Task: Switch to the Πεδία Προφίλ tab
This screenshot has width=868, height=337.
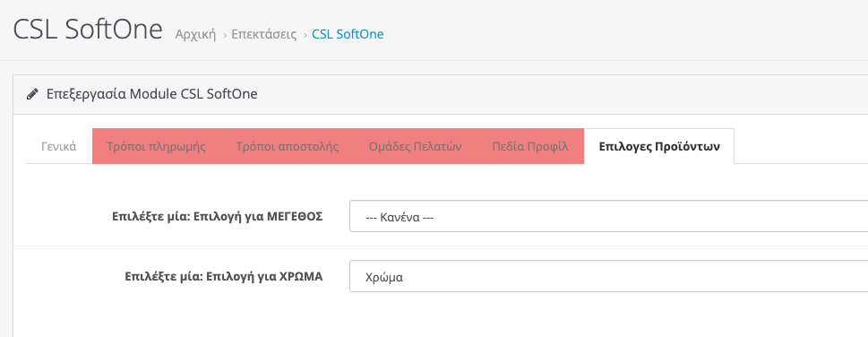Action: (x=530, y=146)
